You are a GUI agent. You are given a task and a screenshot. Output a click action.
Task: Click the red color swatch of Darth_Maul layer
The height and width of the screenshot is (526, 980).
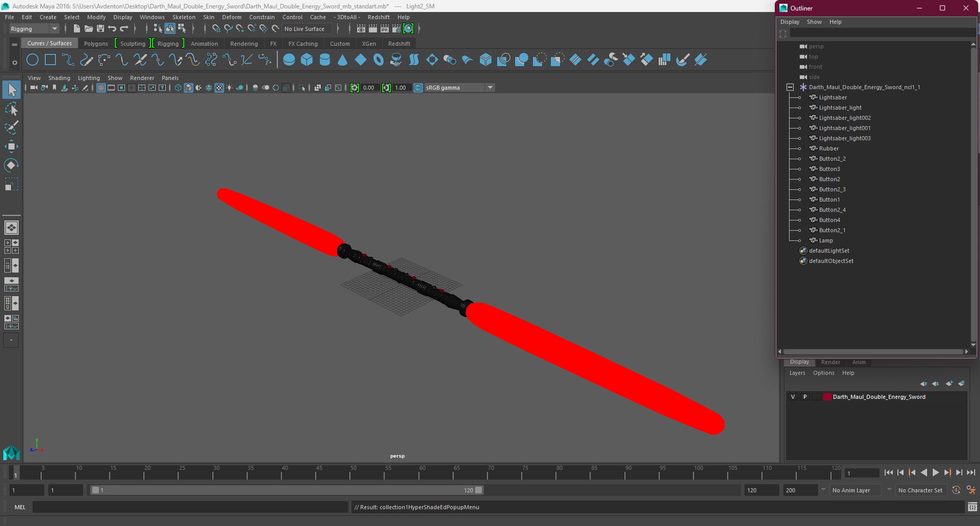tap(827, 397)
